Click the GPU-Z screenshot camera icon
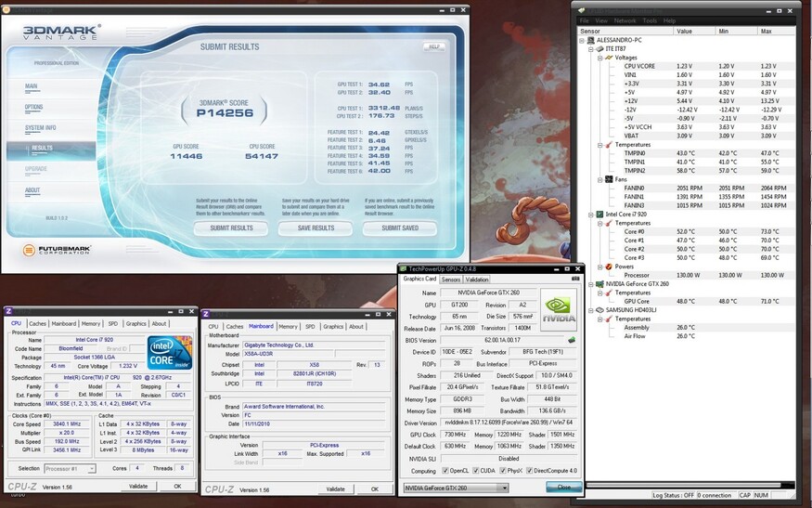812x508 pixels. pos(575,279)
